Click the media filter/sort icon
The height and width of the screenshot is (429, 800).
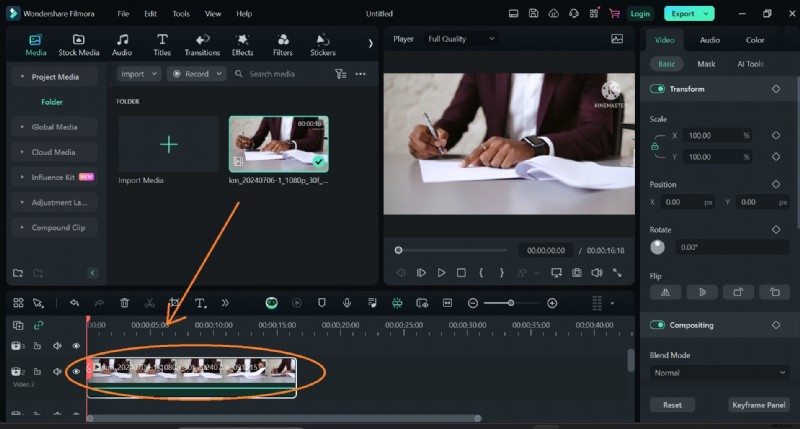[340, 74]
